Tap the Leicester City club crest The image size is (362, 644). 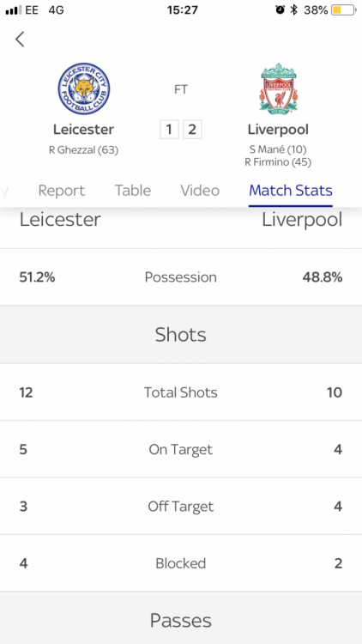point(84,88)
